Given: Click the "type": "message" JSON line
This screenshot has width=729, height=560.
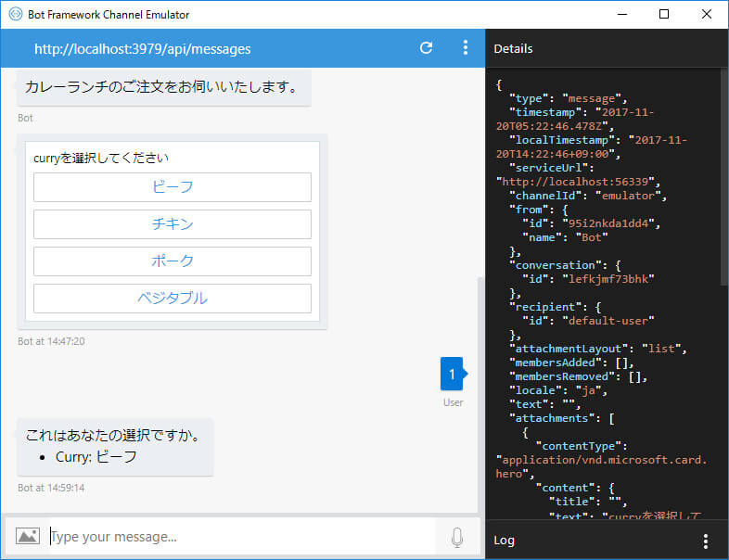Looking at the screenshot, I should coord(569,98).
